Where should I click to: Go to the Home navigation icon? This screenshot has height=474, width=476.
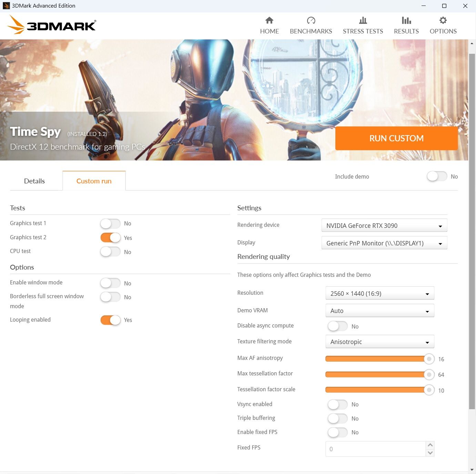point(269,20)
